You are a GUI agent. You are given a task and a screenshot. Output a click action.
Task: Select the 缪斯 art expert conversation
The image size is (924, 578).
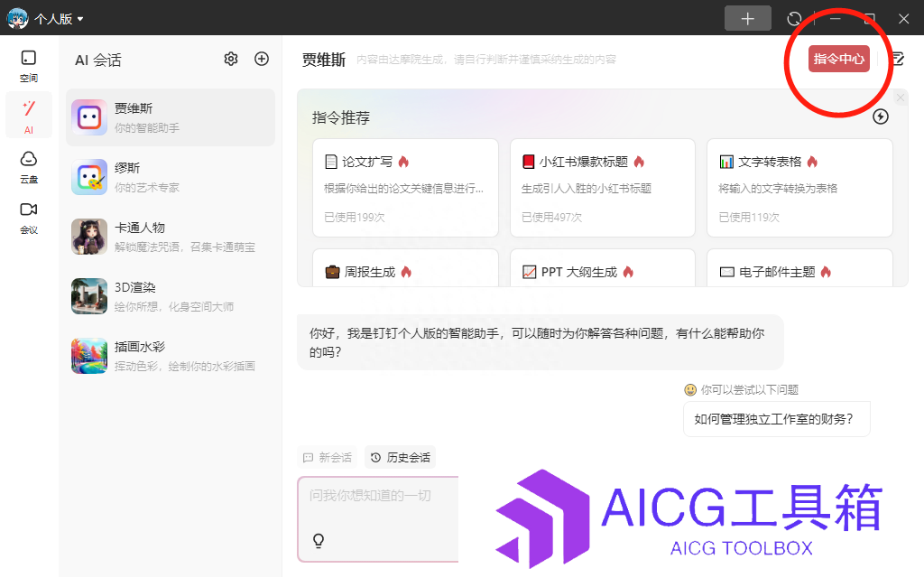[x=171, y=177]
